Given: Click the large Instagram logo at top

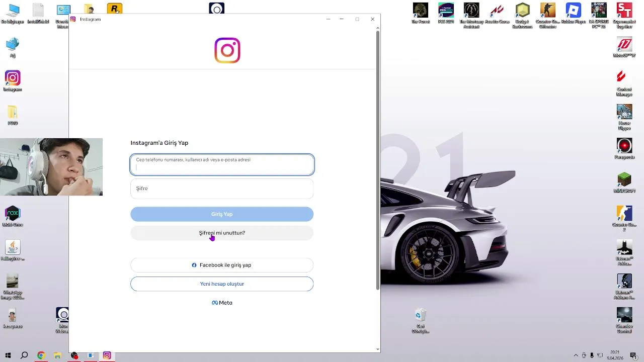Looking at the screenshot, I should (x=227, y=50).
